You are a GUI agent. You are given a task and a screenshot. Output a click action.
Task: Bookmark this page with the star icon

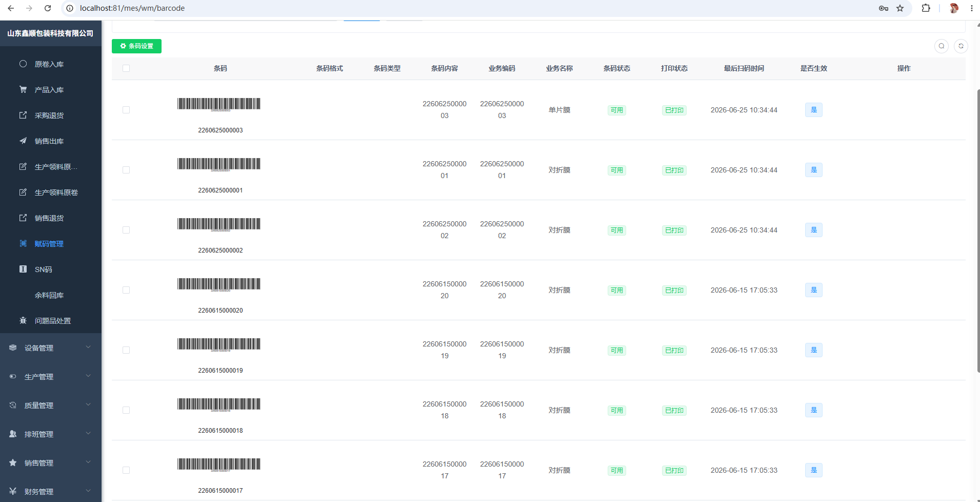[900, 8]
